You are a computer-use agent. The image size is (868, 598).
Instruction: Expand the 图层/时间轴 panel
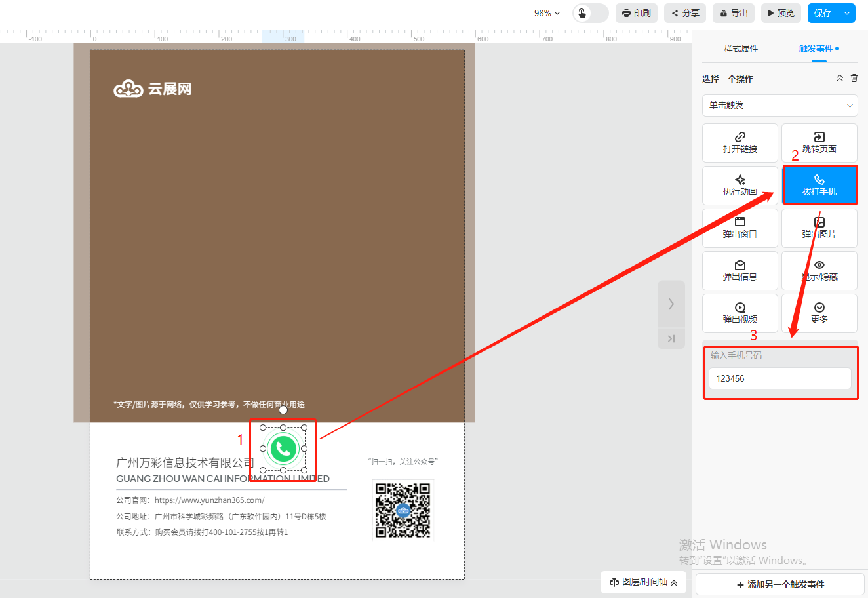pyautogui.click(x=643, y=582)
